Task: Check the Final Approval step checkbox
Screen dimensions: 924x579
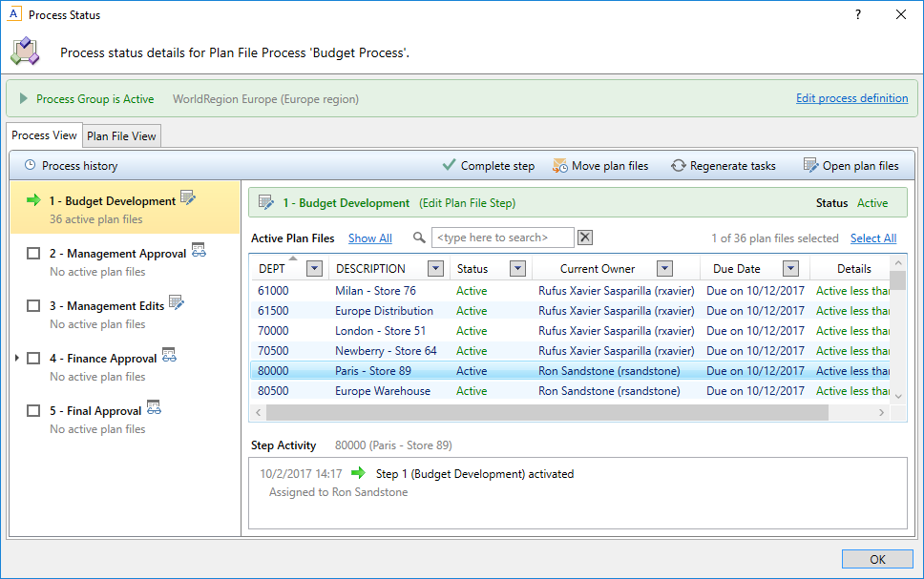Action: click(33, 411)
